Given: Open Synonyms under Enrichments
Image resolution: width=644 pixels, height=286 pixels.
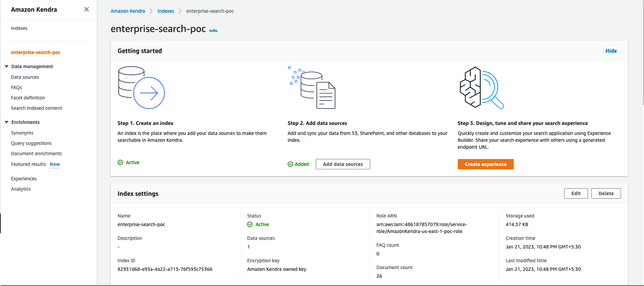Looking at the screenshot, I should tap(22, 133).
